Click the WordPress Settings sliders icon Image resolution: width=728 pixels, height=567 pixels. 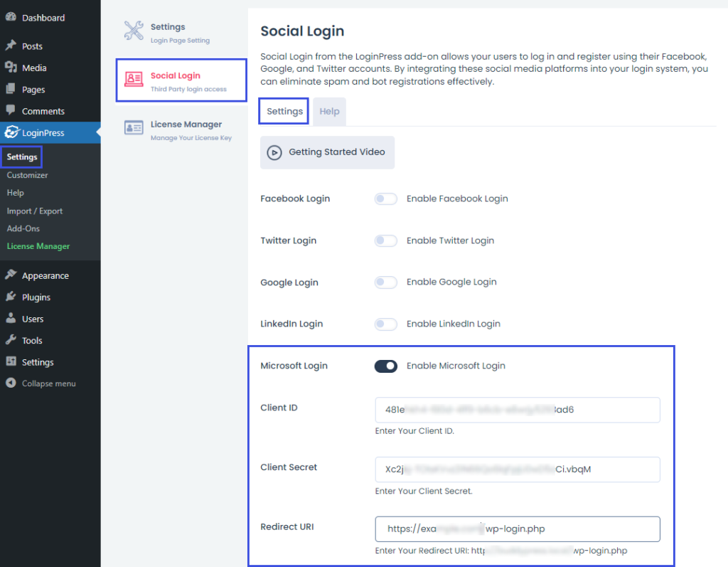(x=11, y=361)
